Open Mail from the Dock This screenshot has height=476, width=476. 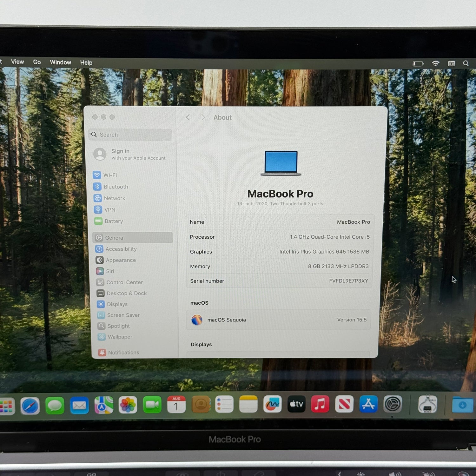point(79,406)
